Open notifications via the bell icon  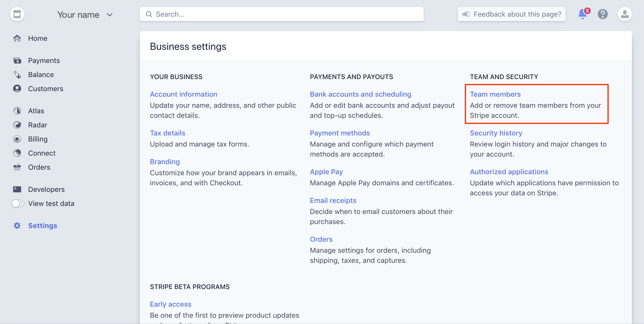click(582, 14)
